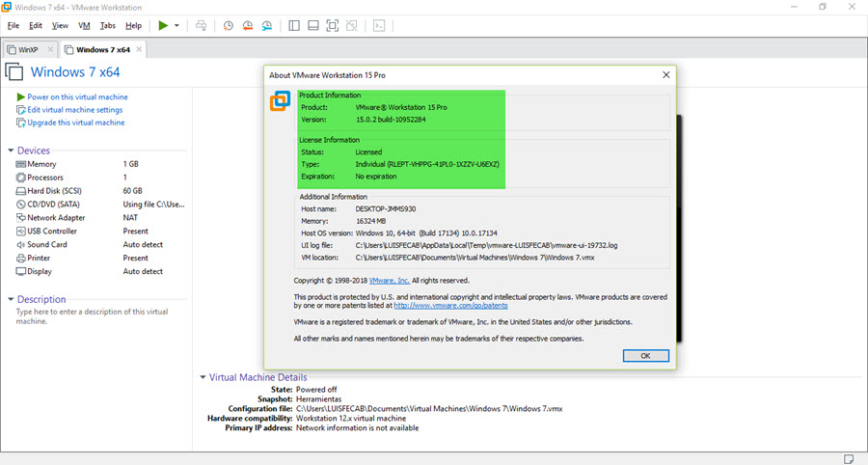Screen dimensions: 868x465
Task: Open the power options dropdown arrow beside play button
Action: (x=176, y=25)
